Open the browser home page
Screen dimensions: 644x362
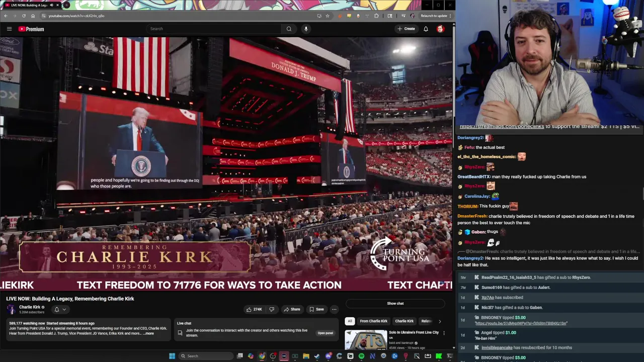coord(33,16)
